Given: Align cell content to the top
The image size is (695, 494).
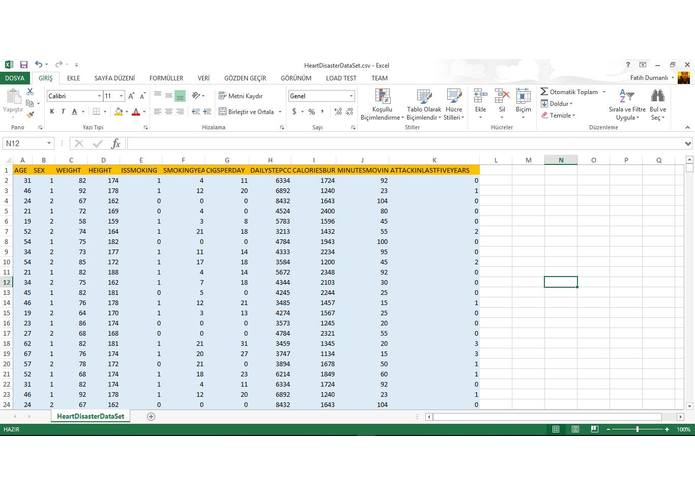Looking at the screenshot, I should click(x=158, y=96).
